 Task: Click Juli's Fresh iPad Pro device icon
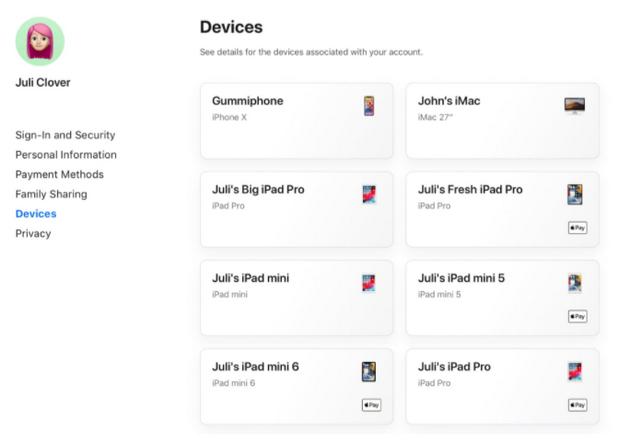575,194
